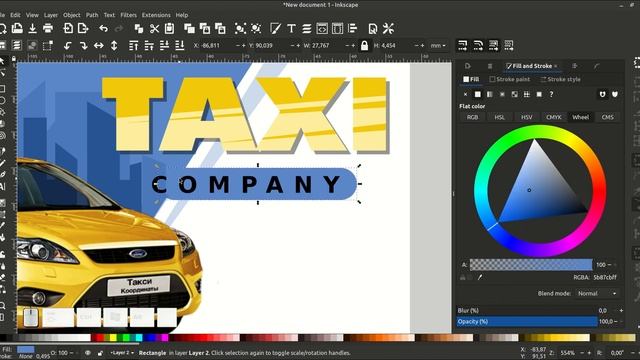Select flat color fill type
The height and width of the screenshot is (360, 640).
pyautogui.click(x=478, y=94)
